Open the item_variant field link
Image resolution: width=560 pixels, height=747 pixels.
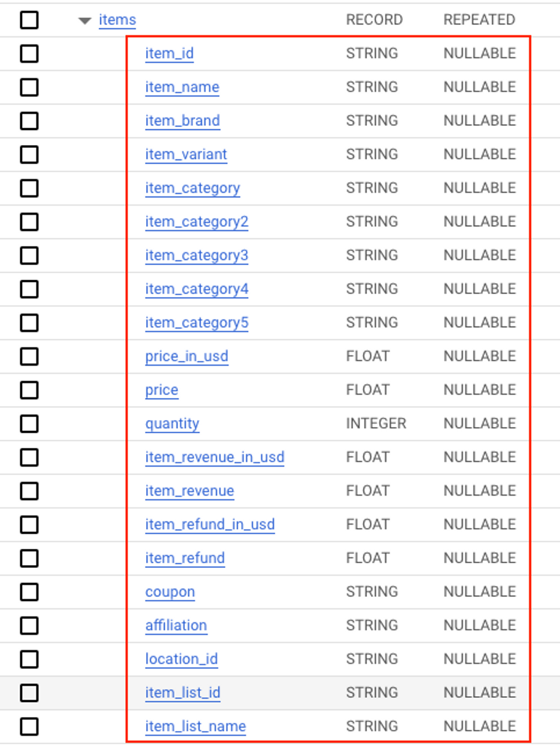click(x=186, y=154)
